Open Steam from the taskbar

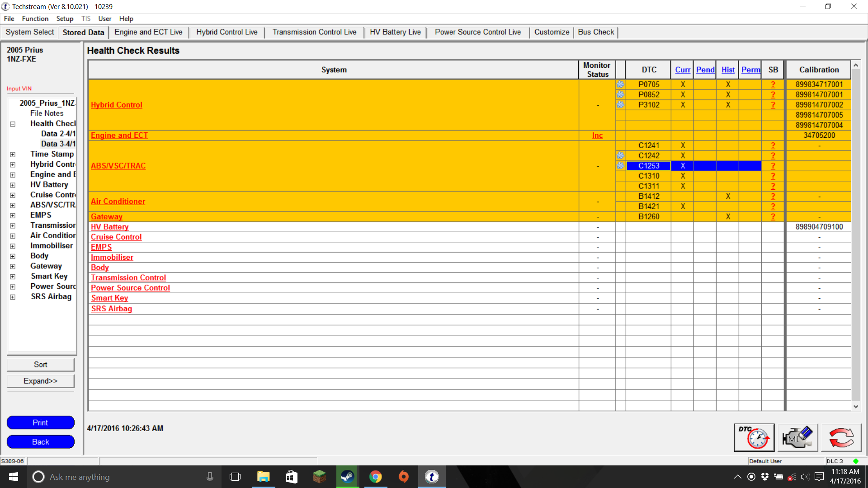(x=347, y=477)
